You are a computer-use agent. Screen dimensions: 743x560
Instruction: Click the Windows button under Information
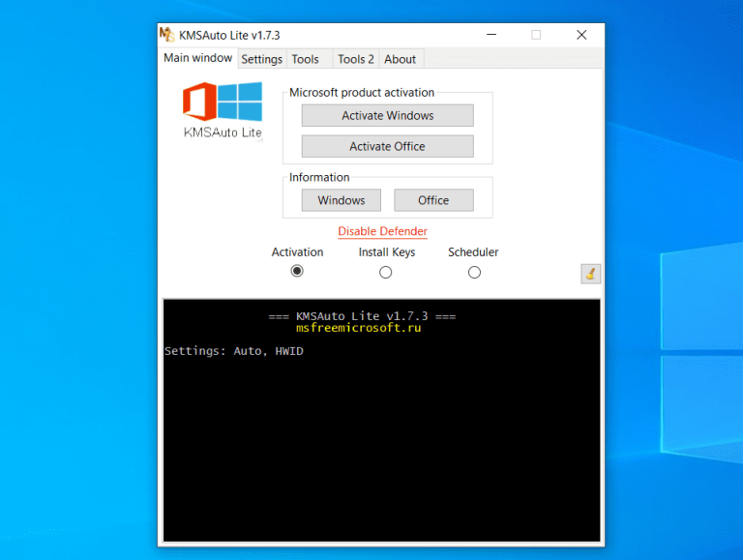click(342, 200)
